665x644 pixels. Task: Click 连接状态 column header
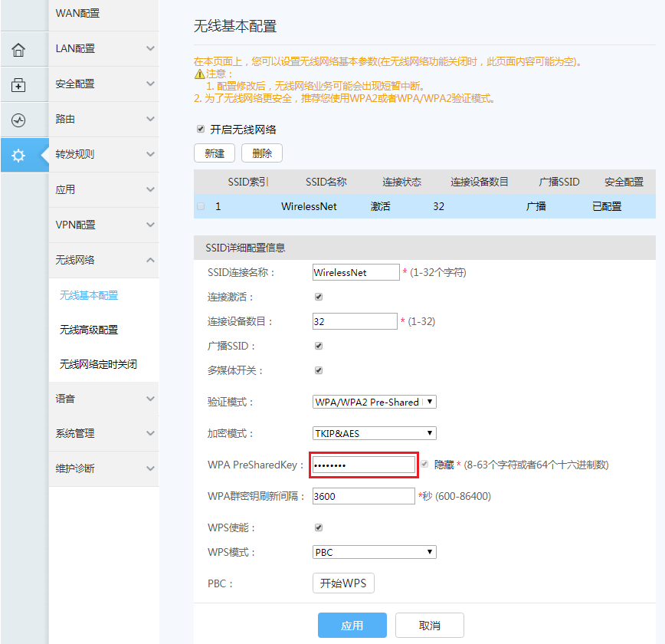tap(401, 182)
